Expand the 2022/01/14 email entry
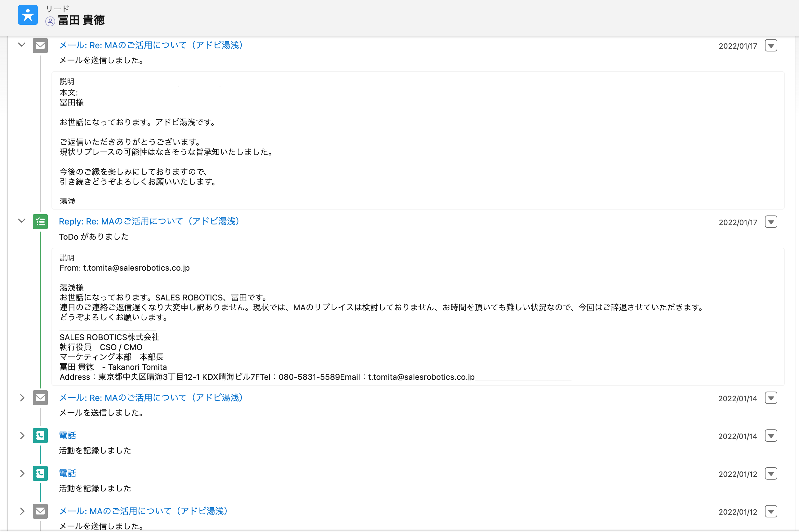 click(x=22, y=398)
